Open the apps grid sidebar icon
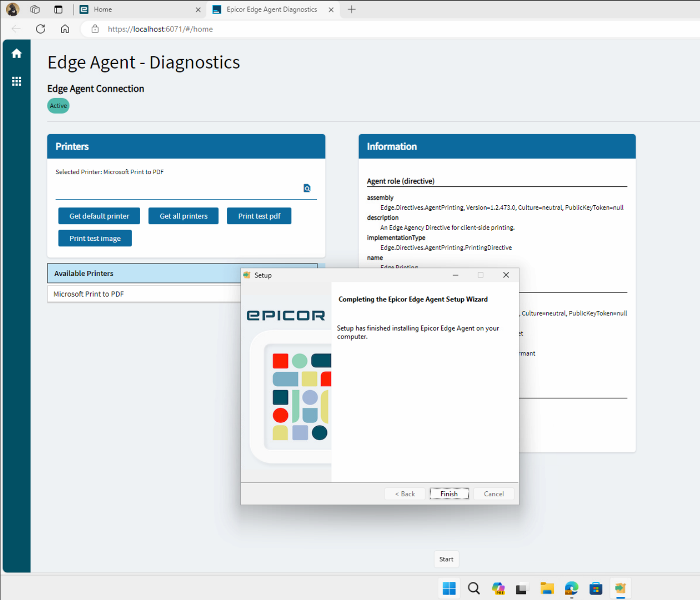Viewport: 700px width, 600px height. click(17, 81)
